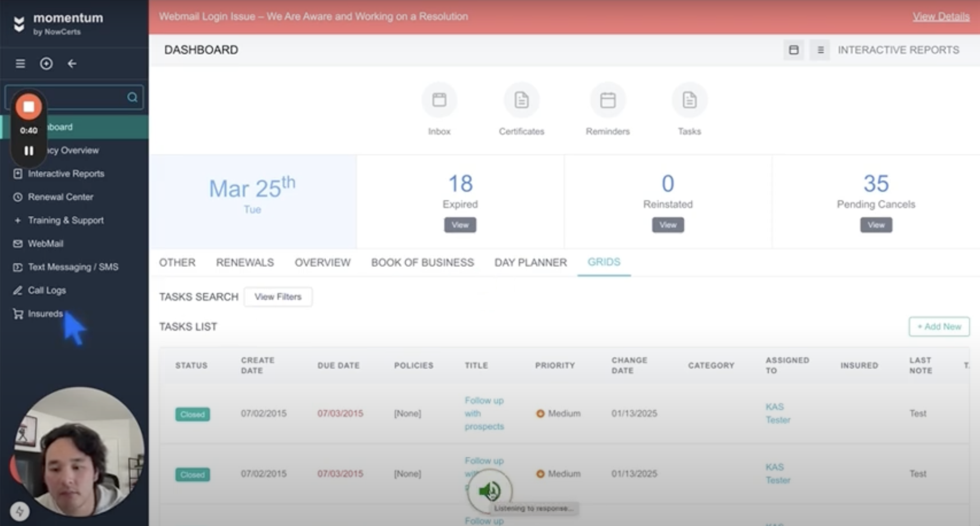
Task: Expand Training & Support menu
Action: (x=66, y=220)
